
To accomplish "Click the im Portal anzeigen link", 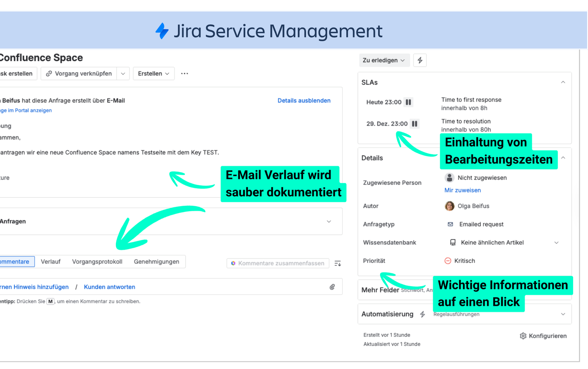I will (26, 110).
